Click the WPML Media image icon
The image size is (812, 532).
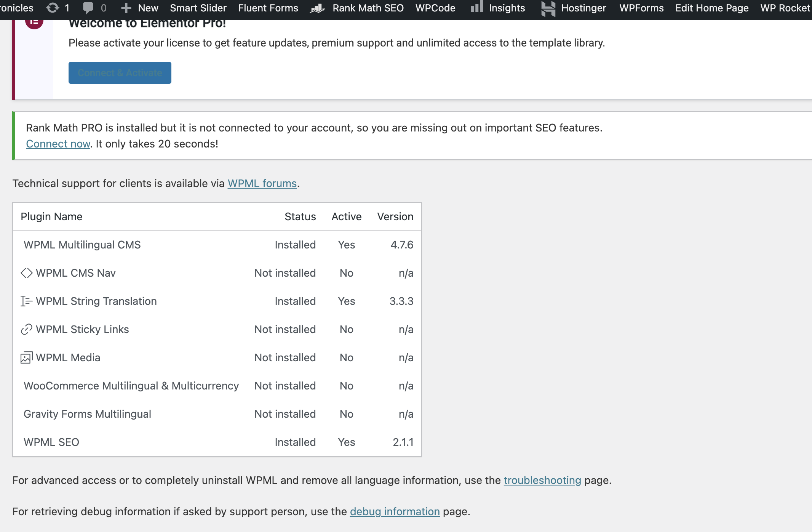(x=27, y=357)
